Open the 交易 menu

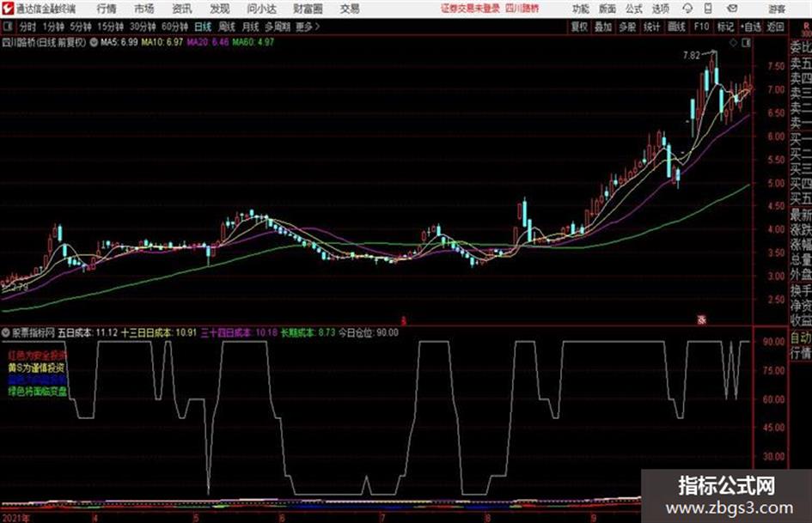point(350,9)
